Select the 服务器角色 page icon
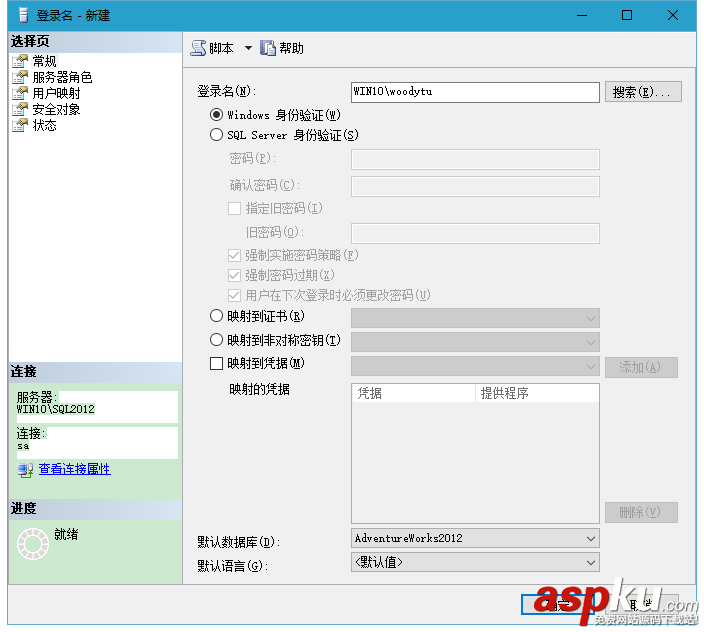Image resolution: width=704 pixels, height=632 pixels. 20,77
